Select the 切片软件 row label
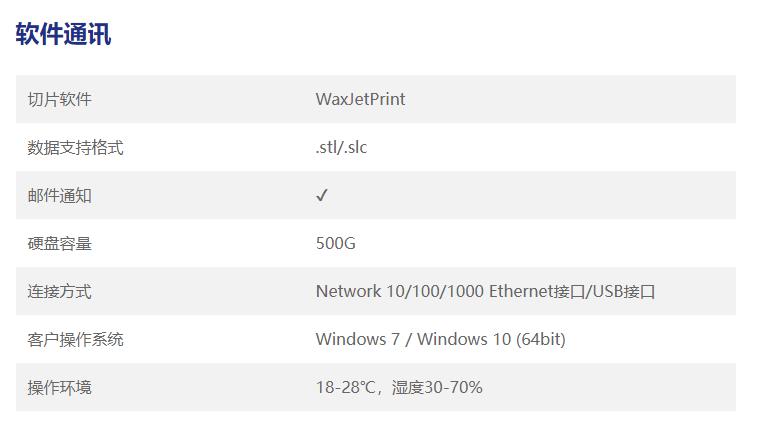Image resolution: width=758 pixels, height=434 pixels. (59, 99)
